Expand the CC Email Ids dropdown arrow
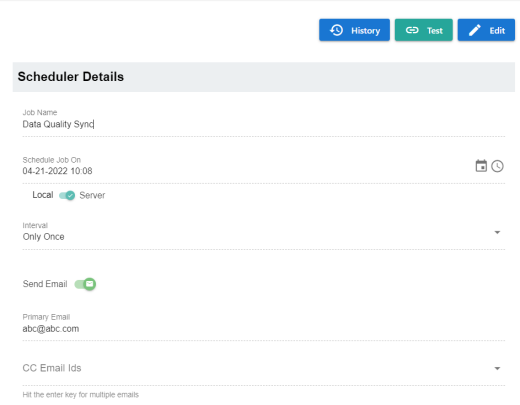 coord(497,368)
